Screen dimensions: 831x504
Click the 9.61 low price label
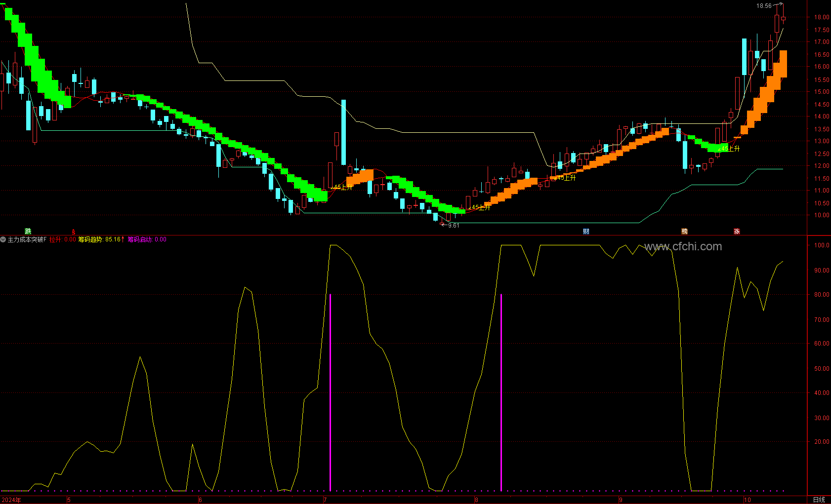(x=454, y=226)
